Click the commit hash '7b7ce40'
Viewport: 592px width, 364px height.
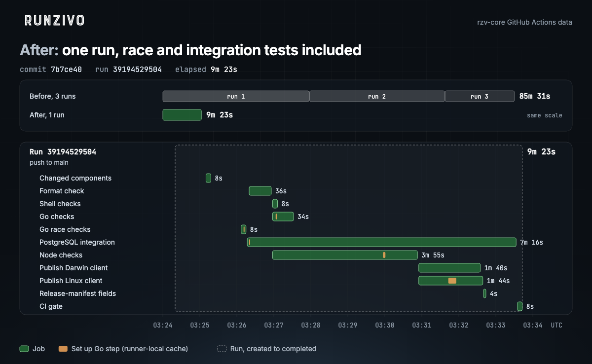(66, 70)
